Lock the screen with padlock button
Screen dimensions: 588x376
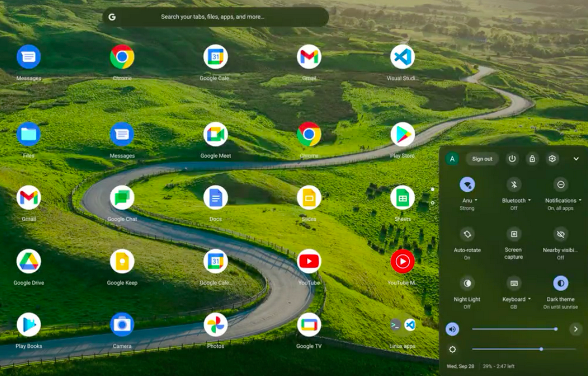pos(532,159)
